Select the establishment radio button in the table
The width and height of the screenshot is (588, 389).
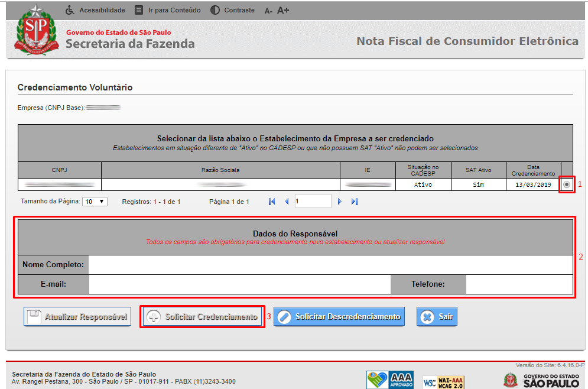point(567,184)
